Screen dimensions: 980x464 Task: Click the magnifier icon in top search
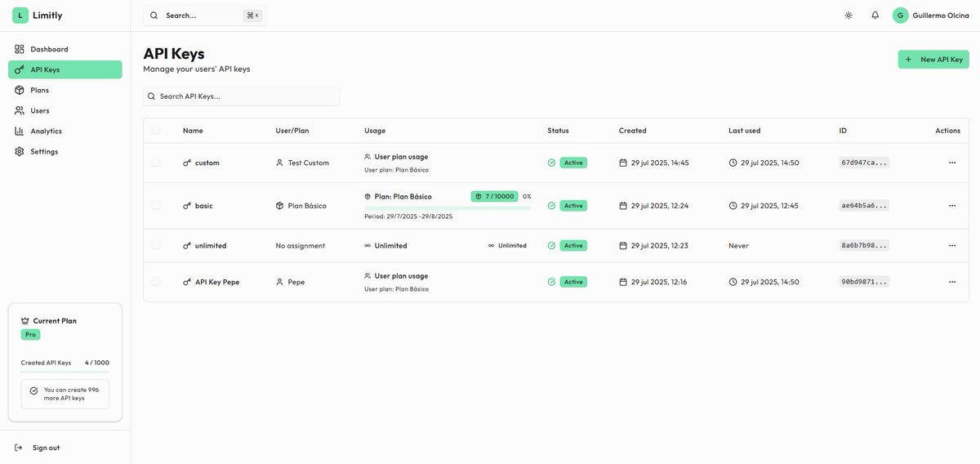click(154, 16)
